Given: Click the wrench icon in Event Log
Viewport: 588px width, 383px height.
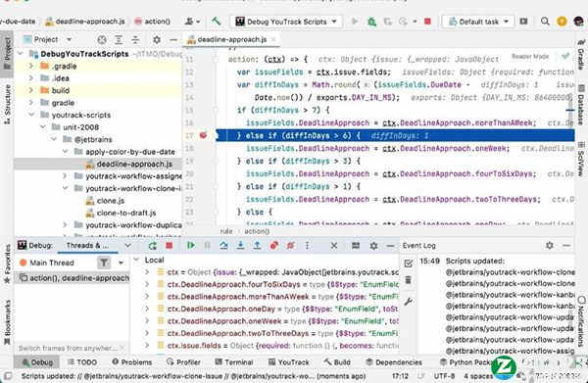Looking at the screenshot, I should (409, 301).
